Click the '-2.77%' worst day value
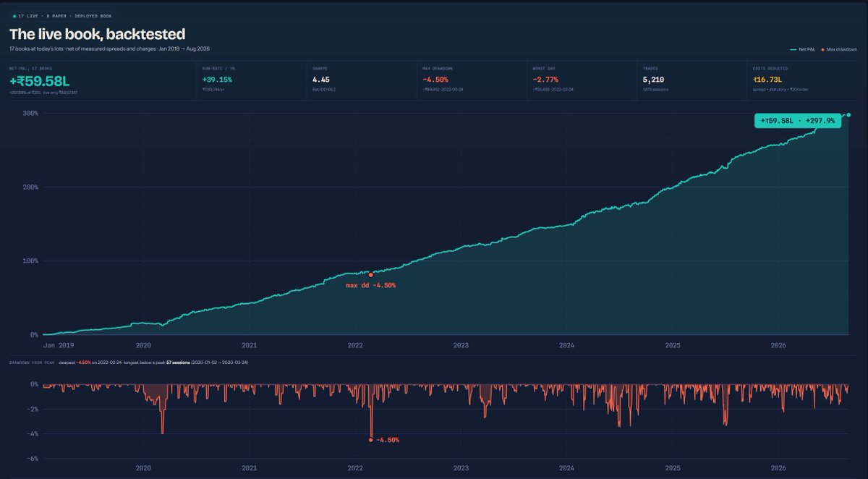 (546, 79)
